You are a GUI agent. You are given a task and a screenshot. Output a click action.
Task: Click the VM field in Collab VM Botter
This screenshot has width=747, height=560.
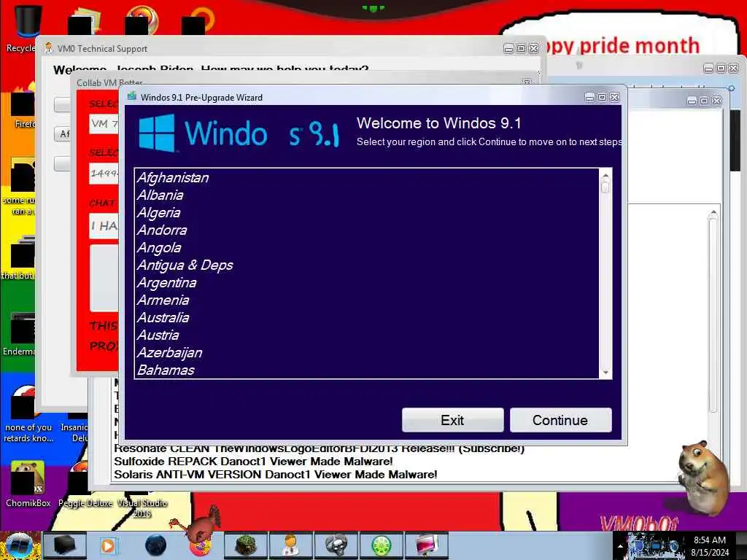(x=104, y=124)
